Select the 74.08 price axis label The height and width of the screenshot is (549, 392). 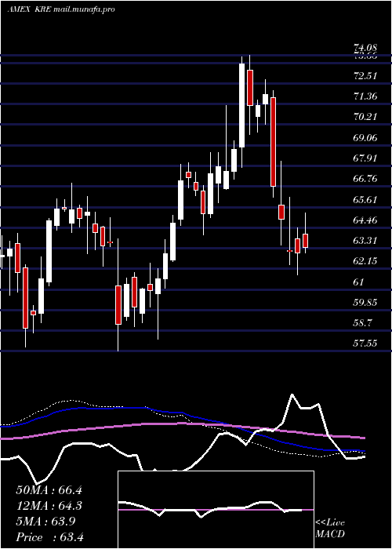click(x=365, y=48)
